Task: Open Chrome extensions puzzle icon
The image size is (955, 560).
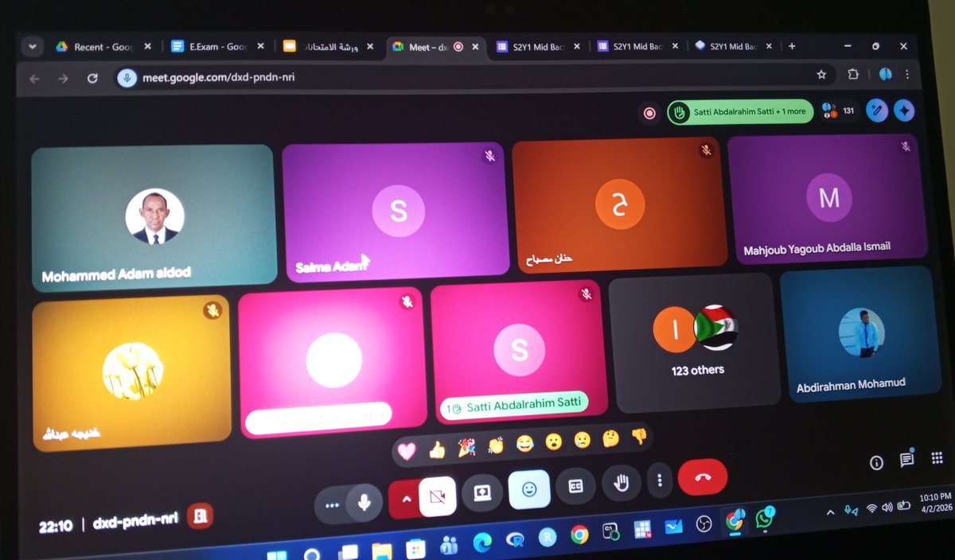Action: pyautogui.click(x=853, y=75)
